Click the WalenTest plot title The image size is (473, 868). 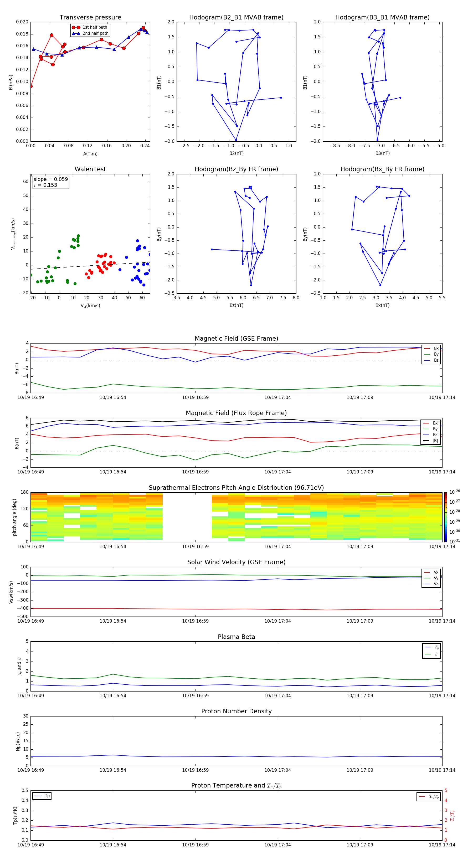tap(90, 169)
